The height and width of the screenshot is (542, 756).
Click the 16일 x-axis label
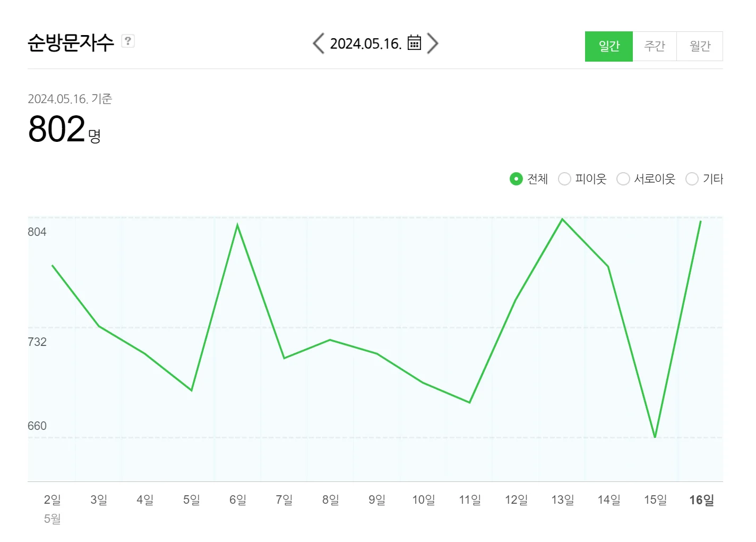point(701,500)
